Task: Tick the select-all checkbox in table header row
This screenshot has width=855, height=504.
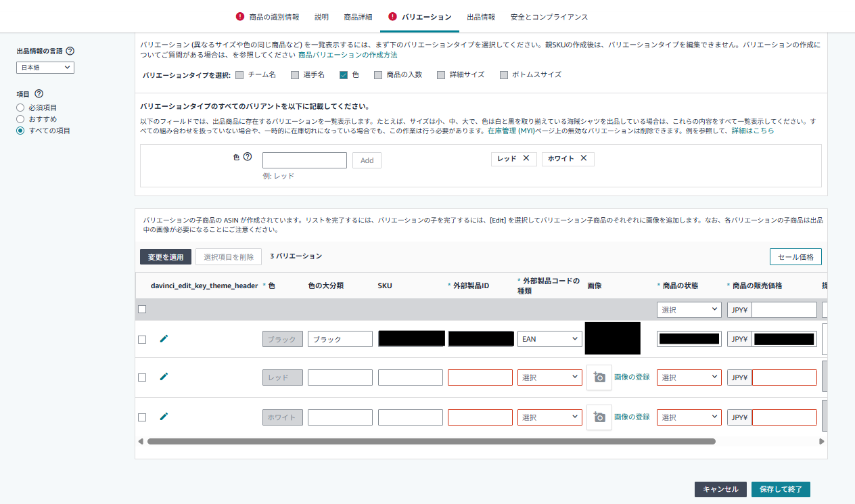Action: [x=142, y=309]
